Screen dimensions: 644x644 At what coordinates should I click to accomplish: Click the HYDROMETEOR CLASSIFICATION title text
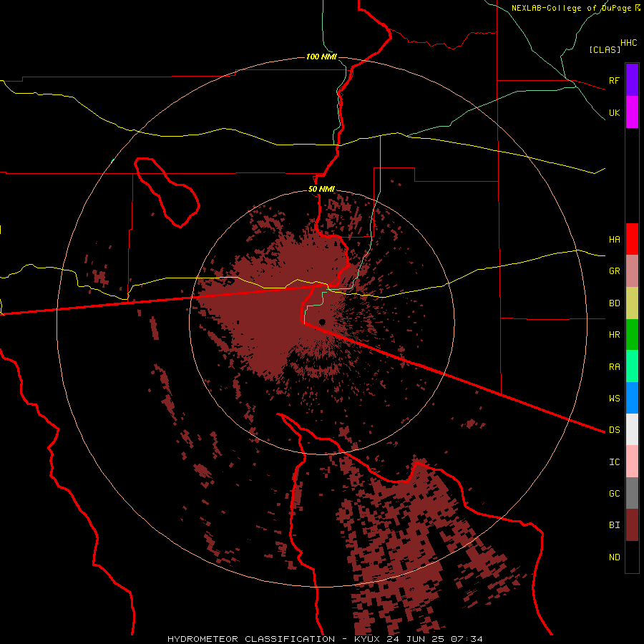251,639
